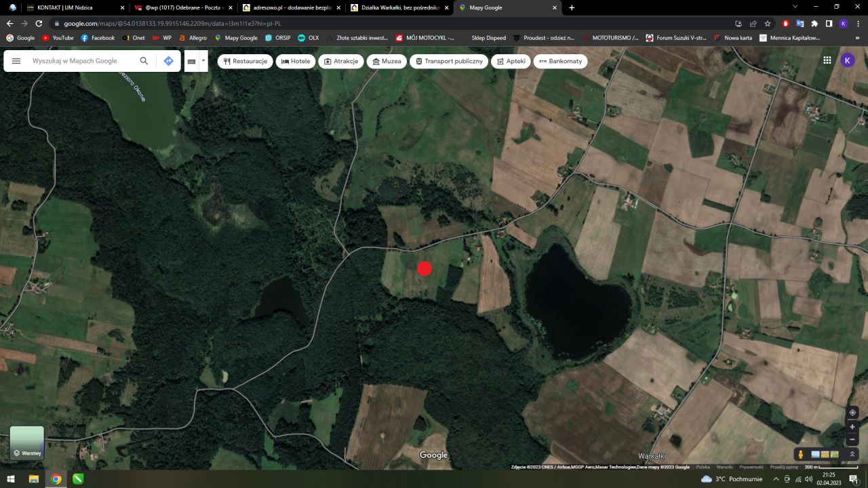Filter map by Hotele
The height and width of the screenshot is (488, 868).
click(x=296, y=61)
